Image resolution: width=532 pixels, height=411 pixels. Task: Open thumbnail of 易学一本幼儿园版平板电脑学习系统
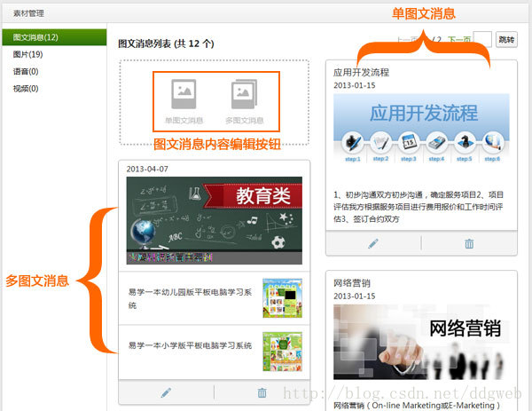click(x=282, y=298)
